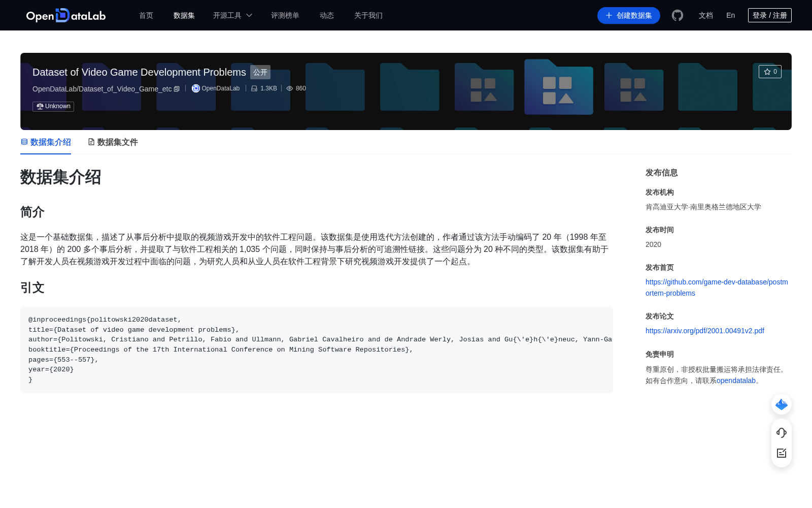This screenshot has height=508, width=812.
Task: Click the 发布首页 label
Action: click(660, 267)
